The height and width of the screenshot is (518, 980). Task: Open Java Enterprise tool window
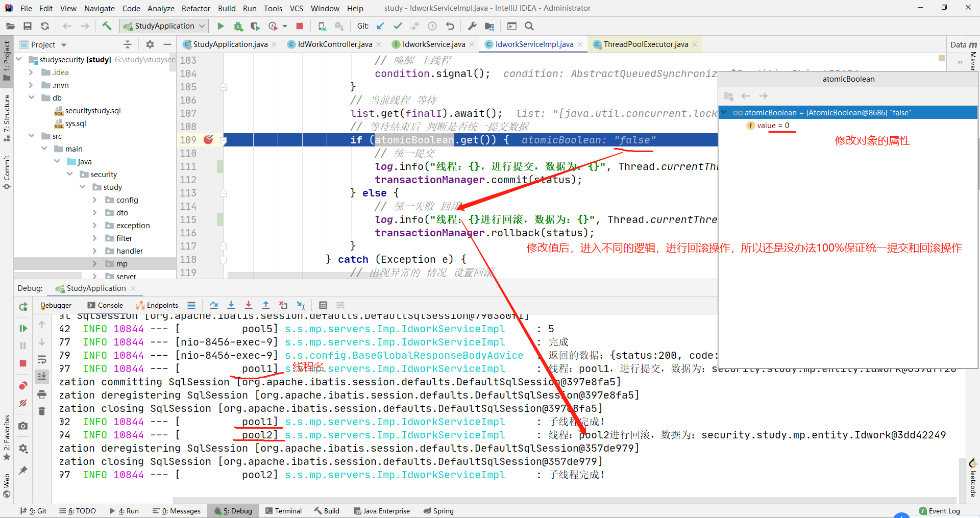click(x=381, y=511)
